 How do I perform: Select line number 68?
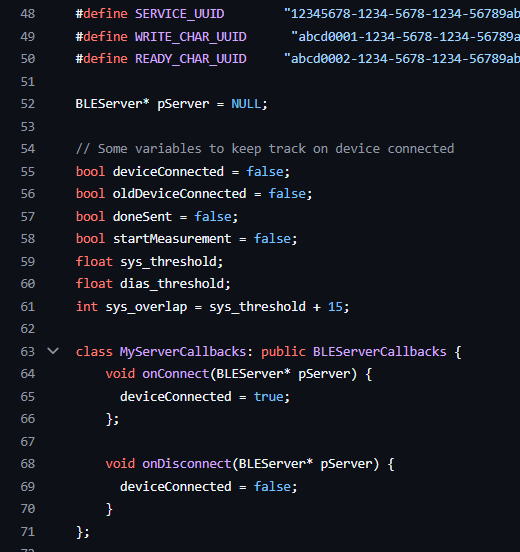[28, 464]
